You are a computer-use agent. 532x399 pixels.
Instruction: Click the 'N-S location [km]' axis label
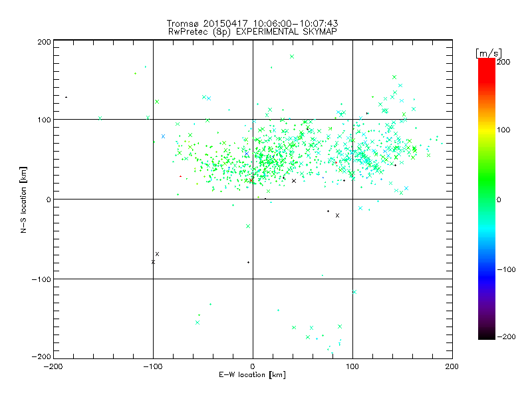[x=23, y=199]
